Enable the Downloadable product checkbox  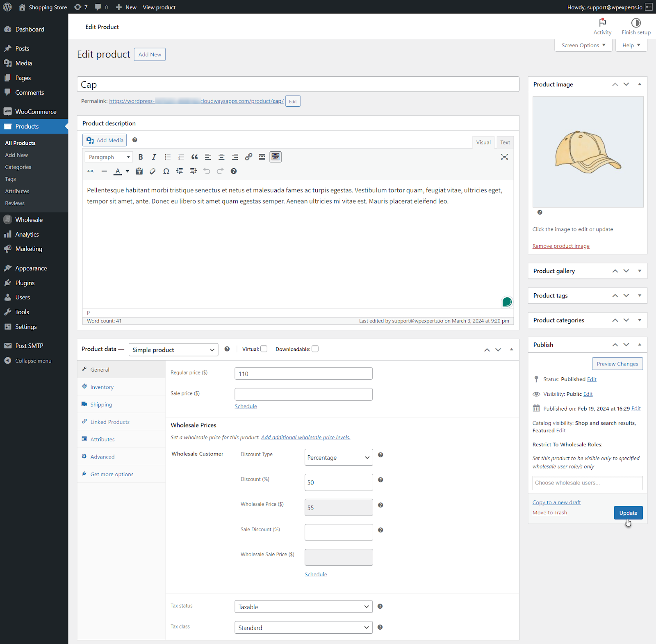click(315, 349)
